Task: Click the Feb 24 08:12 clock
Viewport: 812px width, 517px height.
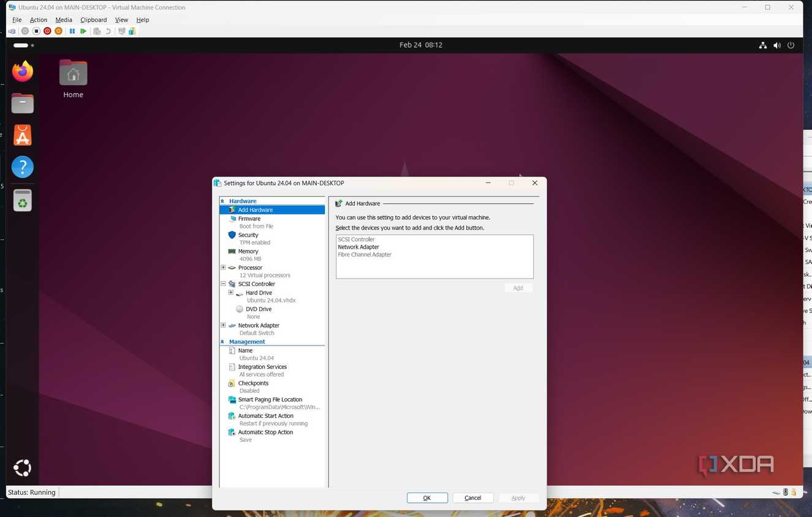Action: coord(421,45)
